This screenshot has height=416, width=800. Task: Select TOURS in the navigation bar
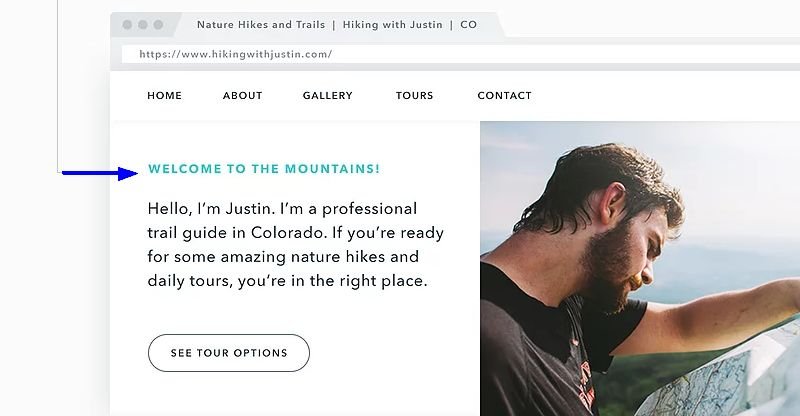(414, 95)
